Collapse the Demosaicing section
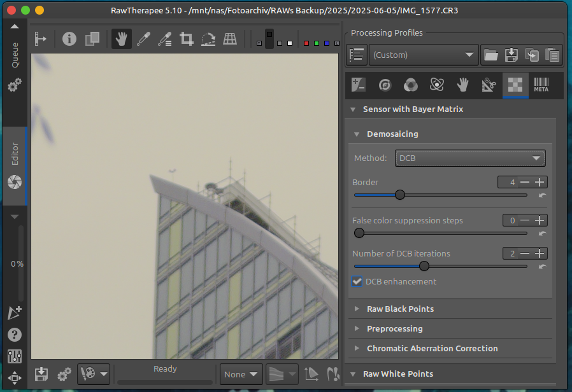Screen dimensions: 572x392 (x=357, y=134)
